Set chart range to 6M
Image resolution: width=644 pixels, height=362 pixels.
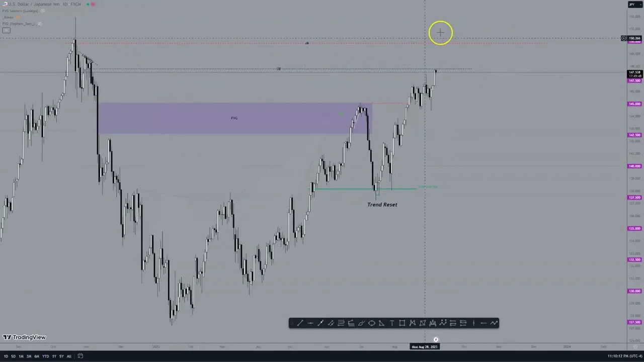coord(36,356)
